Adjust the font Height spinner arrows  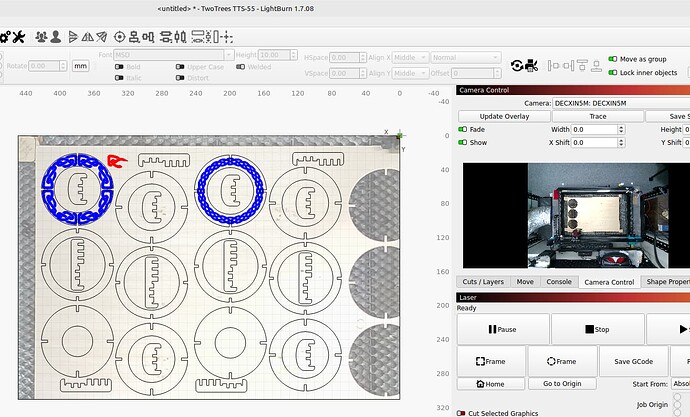click(294, 55)
